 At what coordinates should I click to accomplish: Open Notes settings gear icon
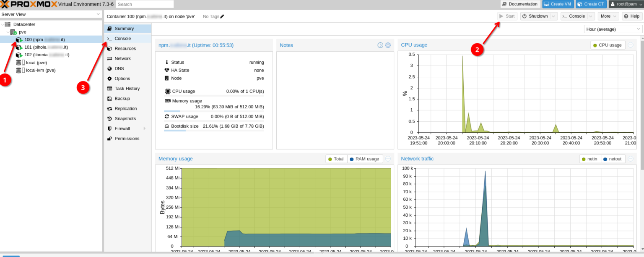point(388,45)
